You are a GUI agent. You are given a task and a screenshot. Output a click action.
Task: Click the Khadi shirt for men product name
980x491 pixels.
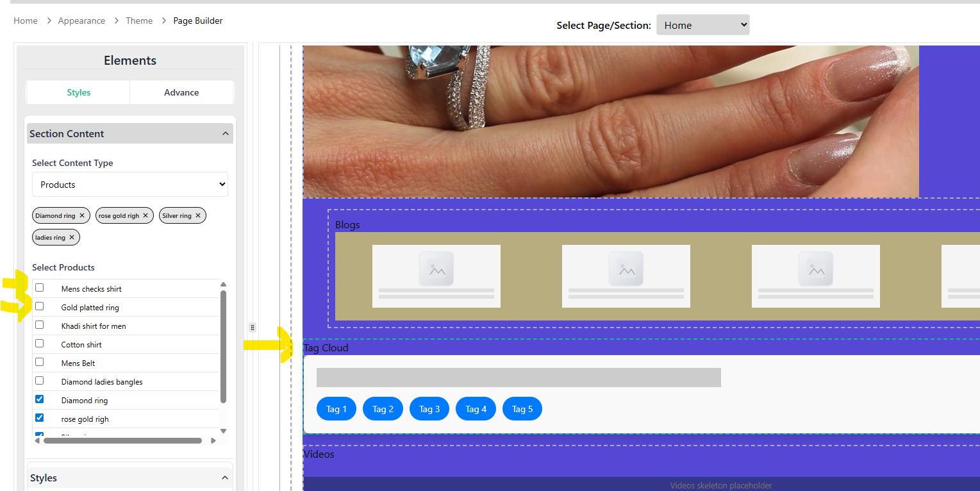[94, 326]
